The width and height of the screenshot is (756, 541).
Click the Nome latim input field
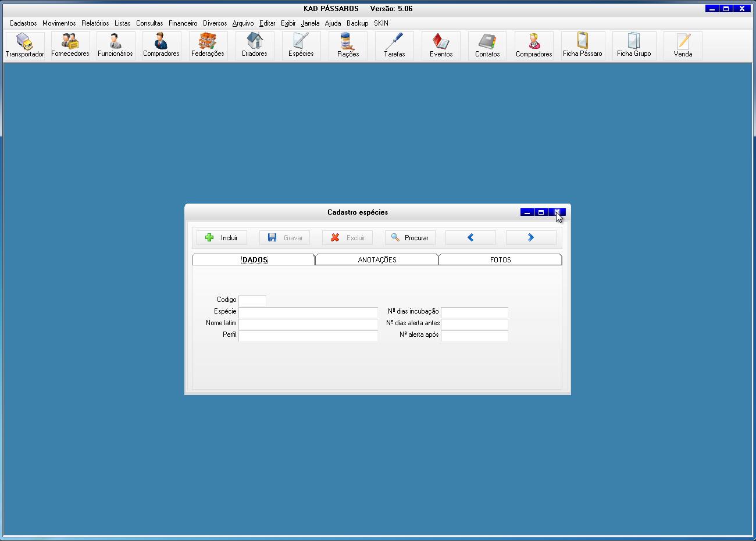point(308,323)
